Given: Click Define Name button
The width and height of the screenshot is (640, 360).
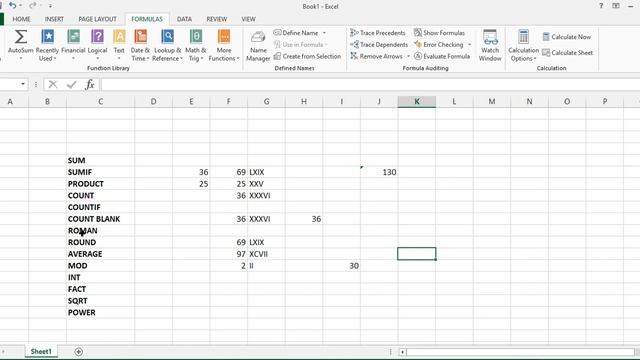Looking at the screenshot, I should [296, 33].
